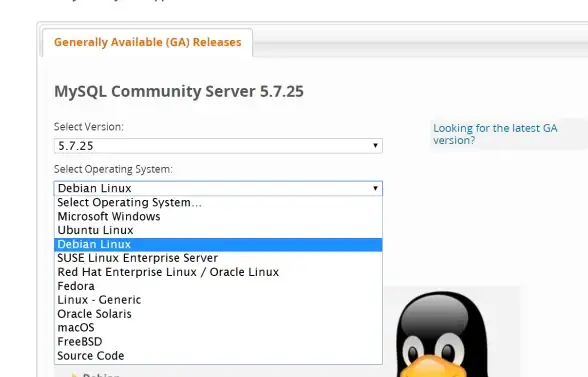Select the 5.7.25 version combo box

coord(218,146)
